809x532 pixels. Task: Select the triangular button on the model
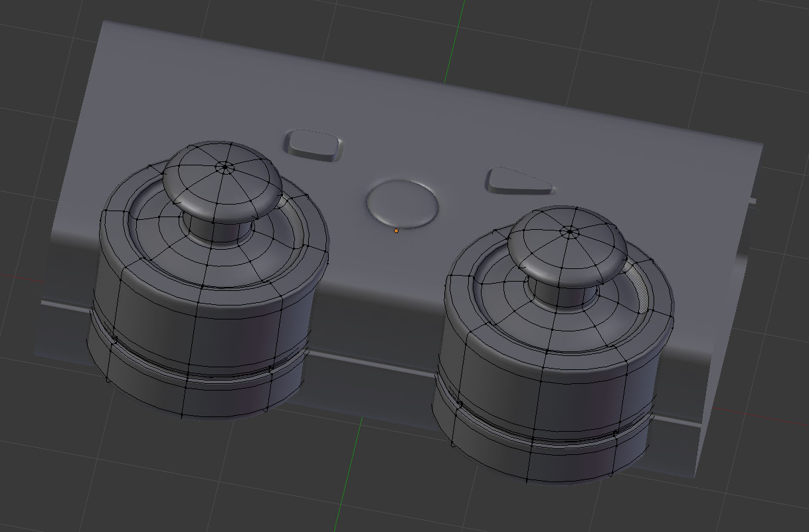pos(519,181)
